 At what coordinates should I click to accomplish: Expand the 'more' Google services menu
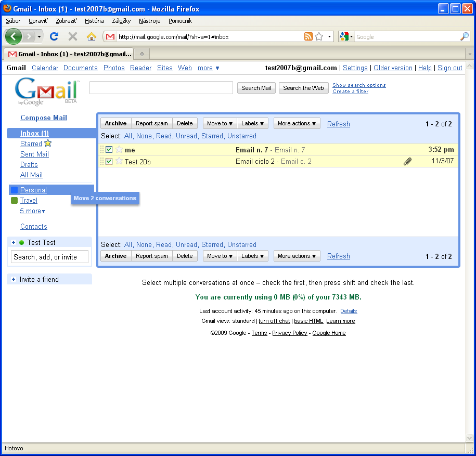point(208,68)
